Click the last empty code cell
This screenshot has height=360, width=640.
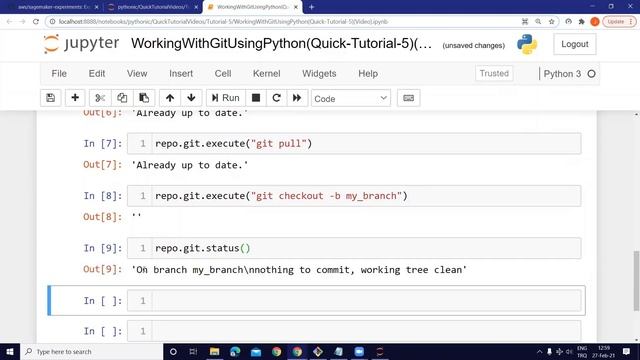pos(354,331)
